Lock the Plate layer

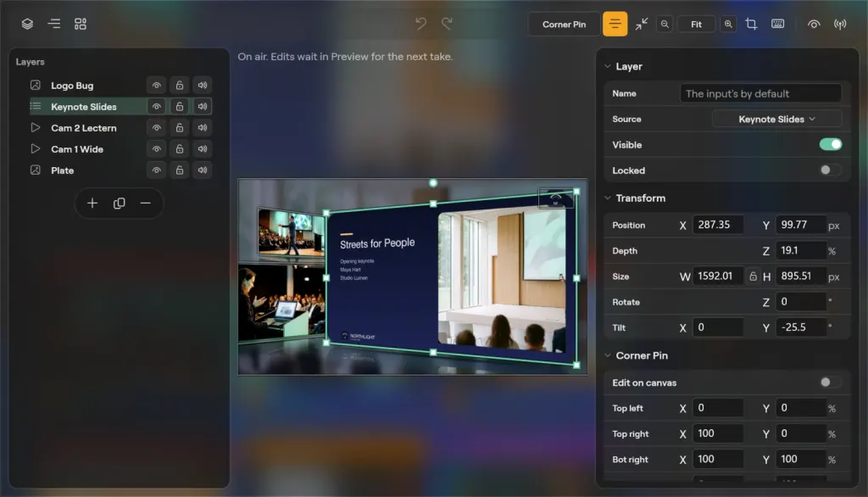coord(180,170)
